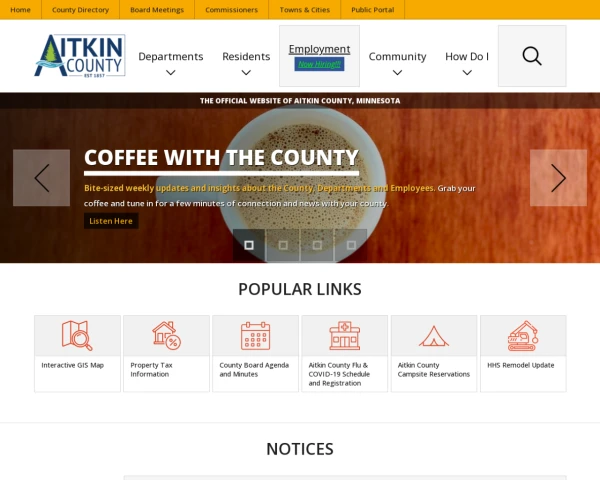This screenshot has height=480, width=600.
Task: Click the tent Campsite Reservations icon
Action: pyautogui.click(x=434, y=336)
